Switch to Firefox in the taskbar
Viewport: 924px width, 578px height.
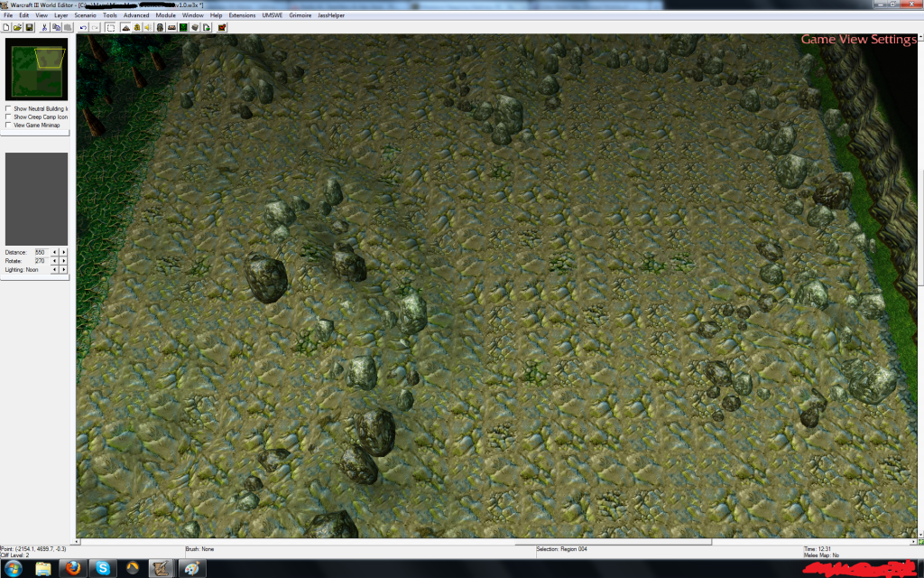tap(73, 569)
